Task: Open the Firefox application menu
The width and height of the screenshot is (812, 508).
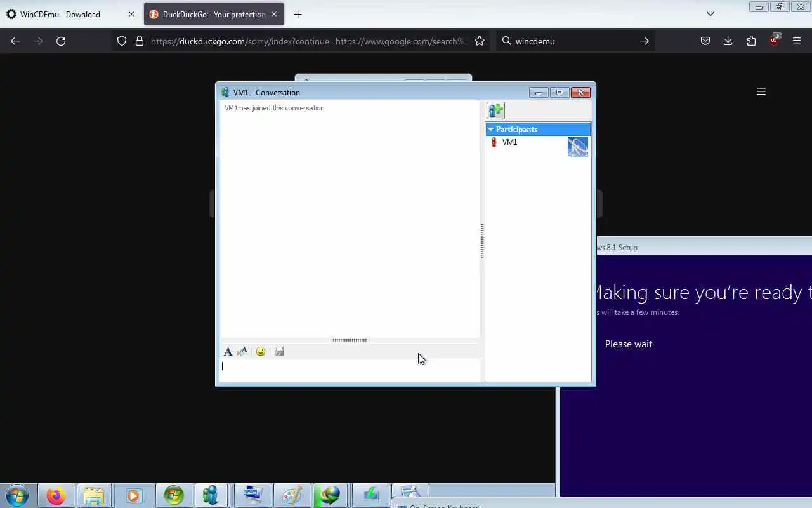Action: 797,41
